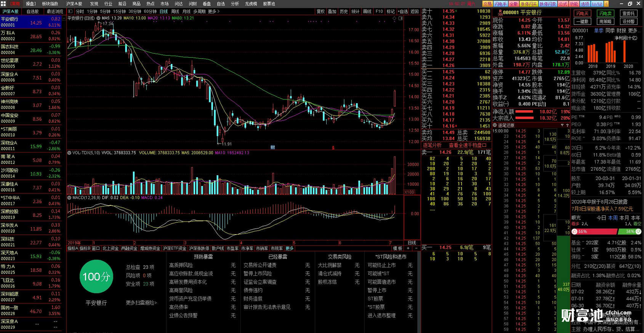Screen dimensions: 644x333
Task: Select the 分时 timeframe
Action: pyautogui.click(x=80, y=11)
